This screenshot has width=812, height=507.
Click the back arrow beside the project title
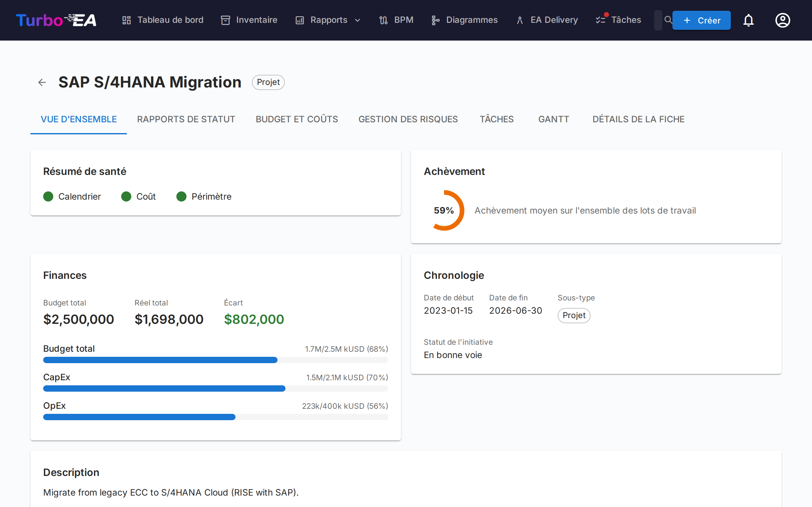click(42, 82)
